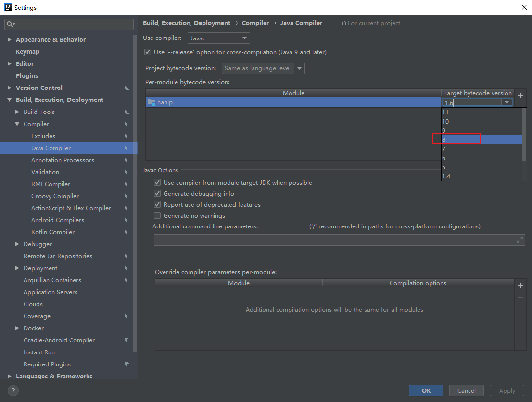Click the project-level icon beside Version Control
This screenshot has width=532, height=402.
point(127,88)
